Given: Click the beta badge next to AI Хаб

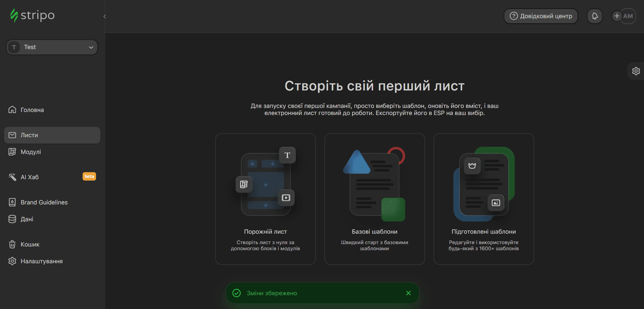Looking at the screenshot, I should [89, 177].
